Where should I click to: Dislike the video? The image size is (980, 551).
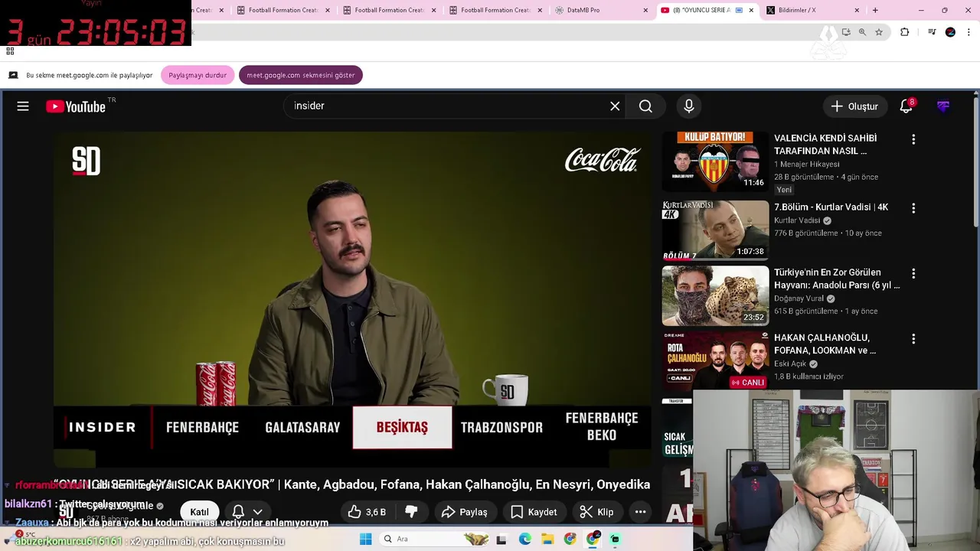(411, 512)
